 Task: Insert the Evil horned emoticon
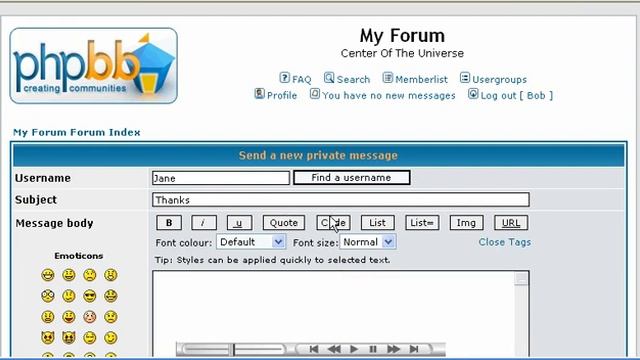point(48,338)
